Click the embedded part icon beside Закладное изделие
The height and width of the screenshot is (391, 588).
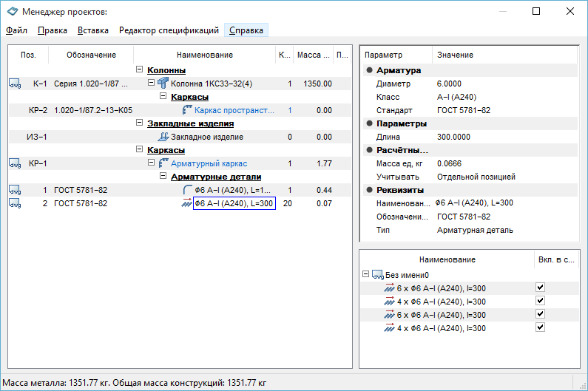(163, 137)
